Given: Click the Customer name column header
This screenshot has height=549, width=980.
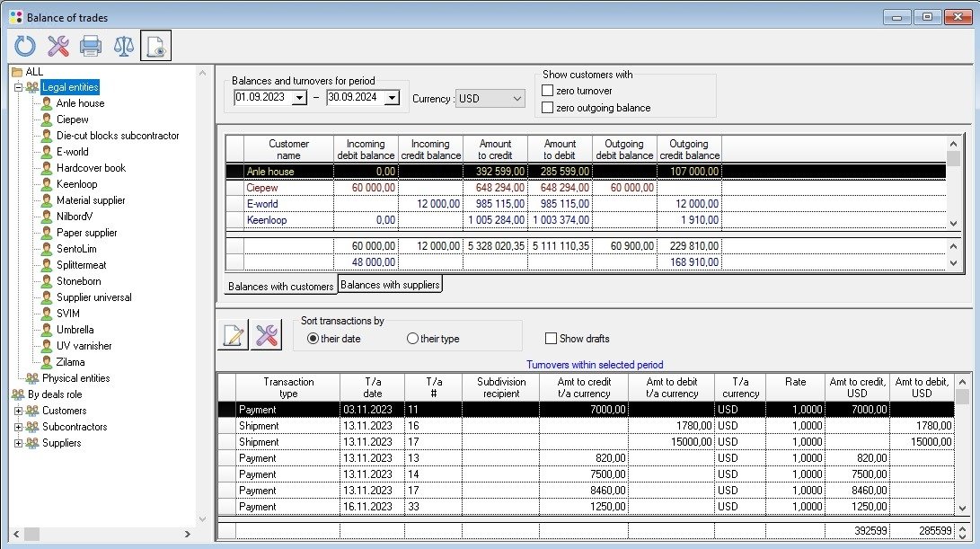Looking at the screenshot, I should [x=288, y=149].
